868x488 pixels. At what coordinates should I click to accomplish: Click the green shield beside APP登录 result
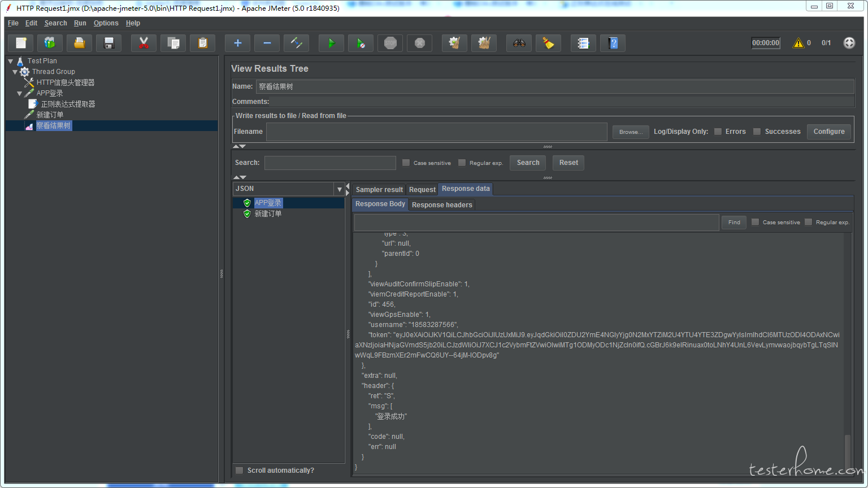pos(247,203)
